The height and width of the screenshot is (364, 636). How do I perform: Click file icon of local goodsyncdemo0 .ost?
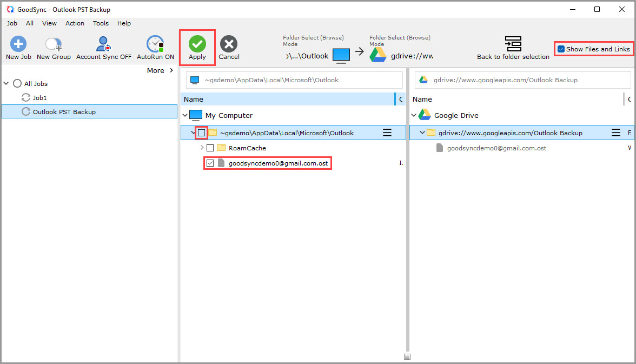point(221,163)
